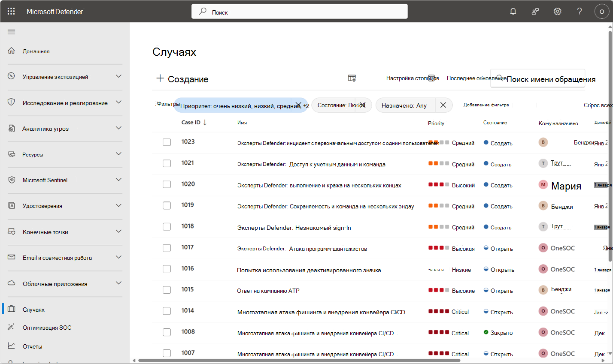Remove the Состояние filter with its X
This screenshot has height=364, width=613.
[x=363, y=105]
